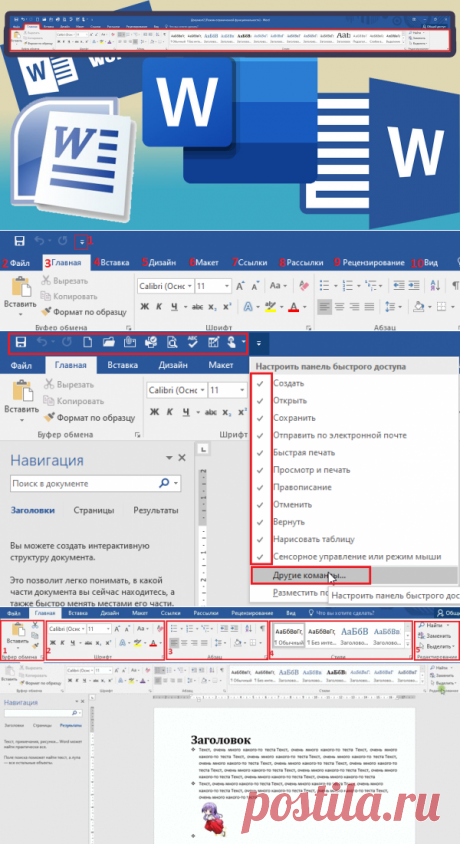Open the Дизайн tab marked 5
Viewport: 460px width, 844px height.
162,263
